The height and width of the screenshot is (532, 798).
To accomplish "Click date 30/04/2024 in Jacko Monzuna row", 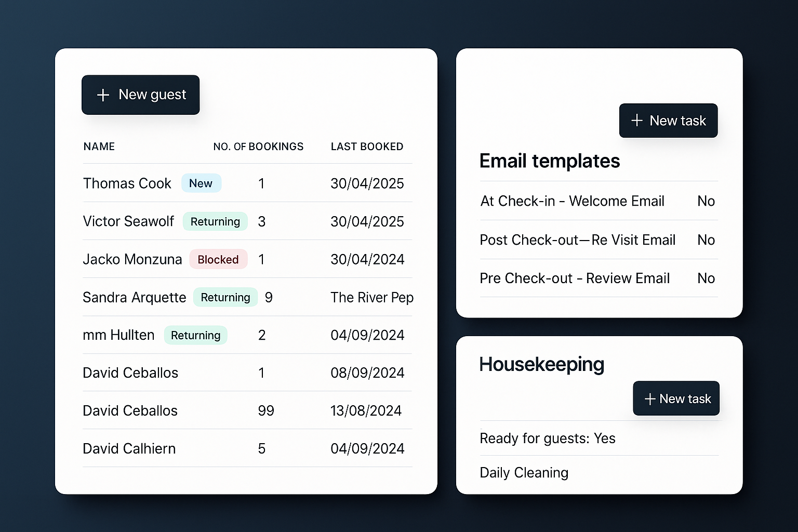I will [367, 259].
